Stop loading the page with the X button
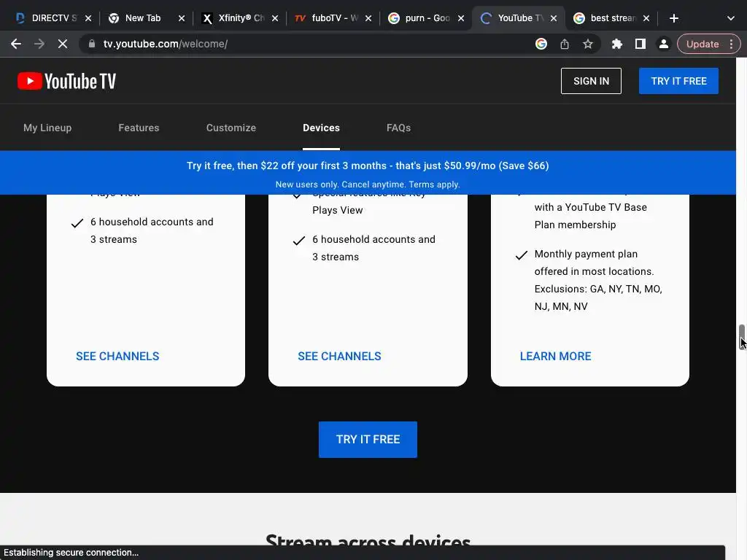The height and width of the screenshot is (560, 747). [63, 44]
